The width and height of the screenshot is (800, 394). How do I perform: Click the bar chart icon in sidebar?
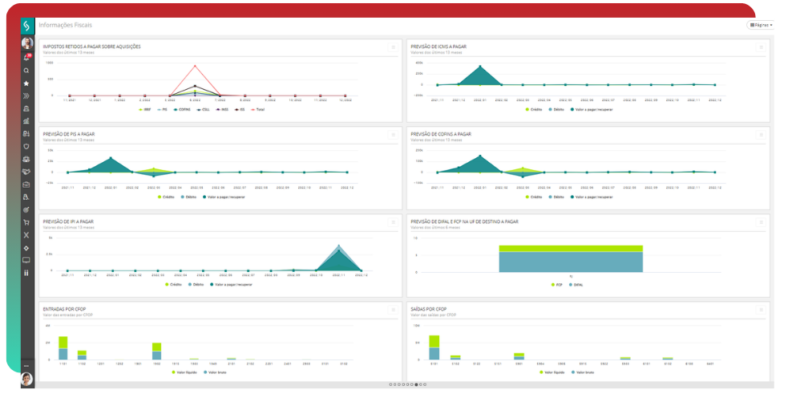coord(27,121)
